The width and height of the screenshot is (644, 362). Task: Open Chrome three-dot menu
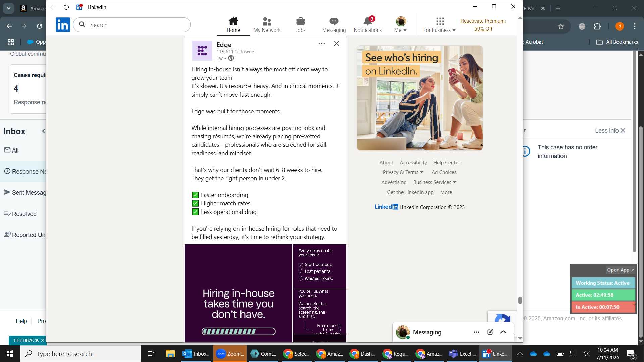pos(635,26)
